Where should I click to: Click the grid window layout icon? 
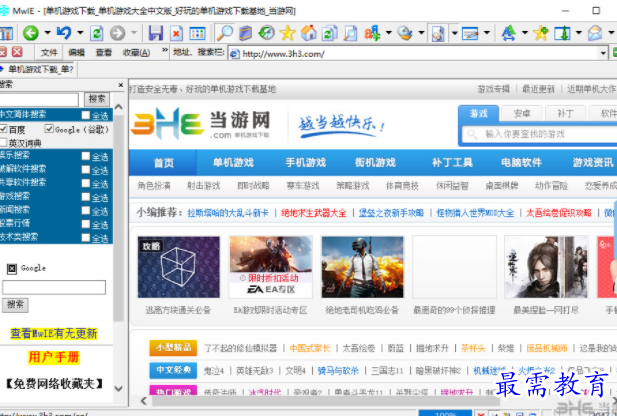point(197,33)
